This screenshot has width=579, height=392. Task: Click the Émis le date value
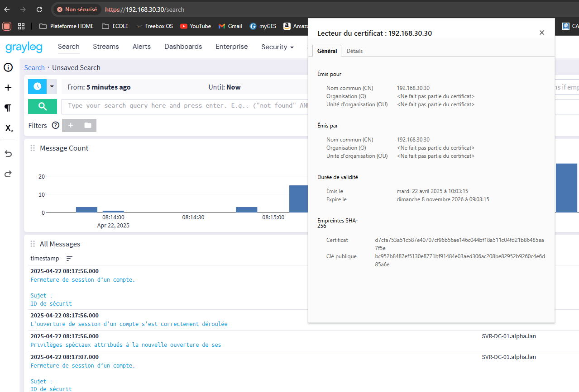point(432,191)
